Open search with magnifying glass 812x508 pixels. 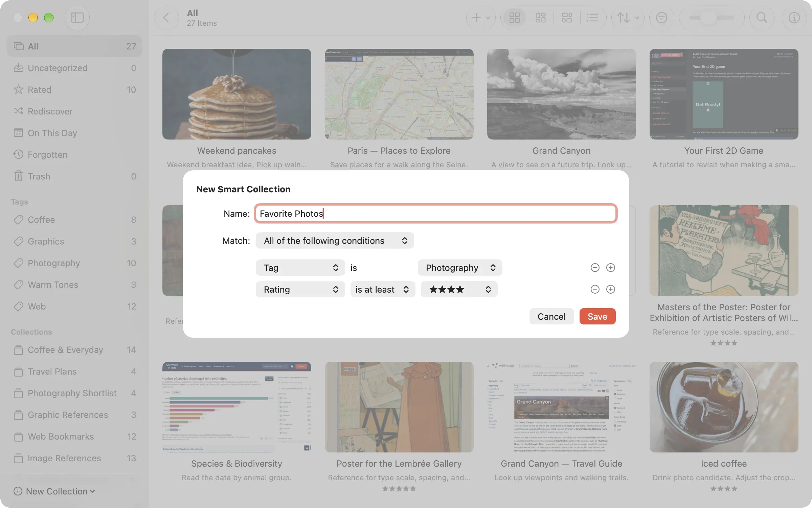[x=762, y=18]
